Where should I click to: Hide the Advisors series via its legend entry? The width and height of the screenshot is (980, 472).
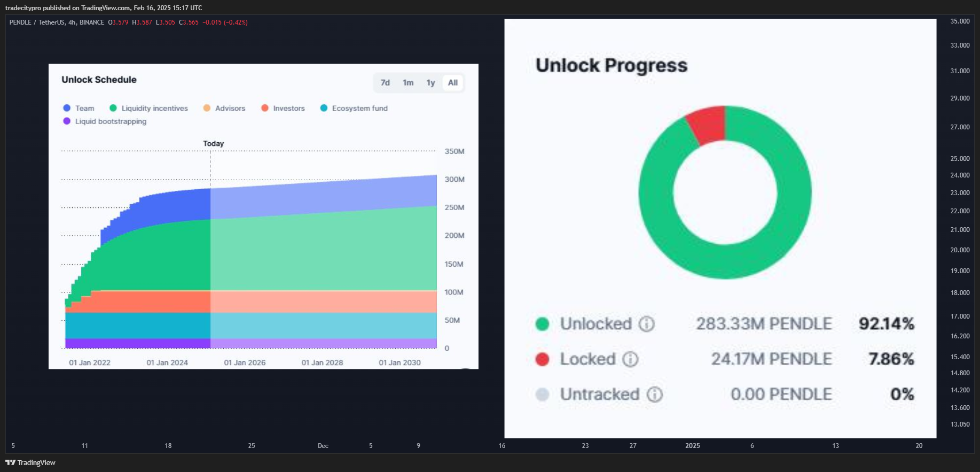tap(224, 108)
